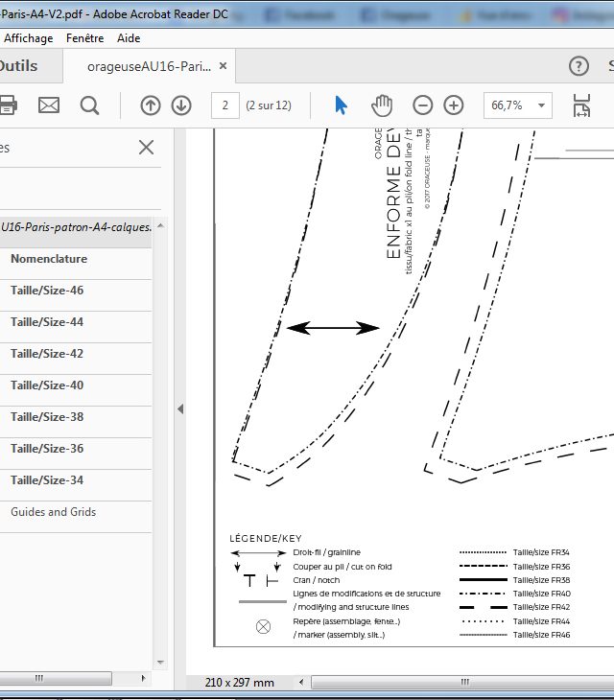Click the page number field
614x700 pixels.
pyautogui.click(x=225, y=105)
